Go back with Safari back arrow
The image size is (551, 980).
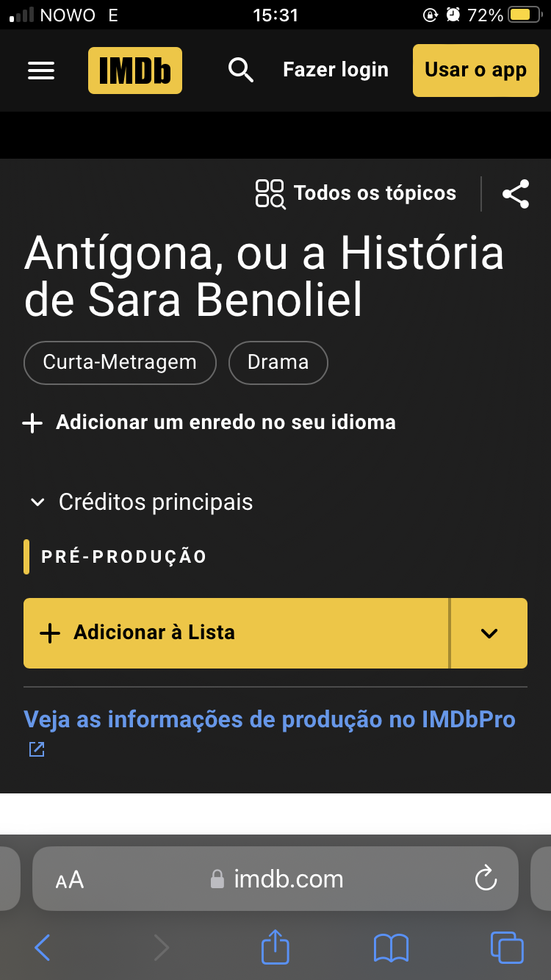43,948
